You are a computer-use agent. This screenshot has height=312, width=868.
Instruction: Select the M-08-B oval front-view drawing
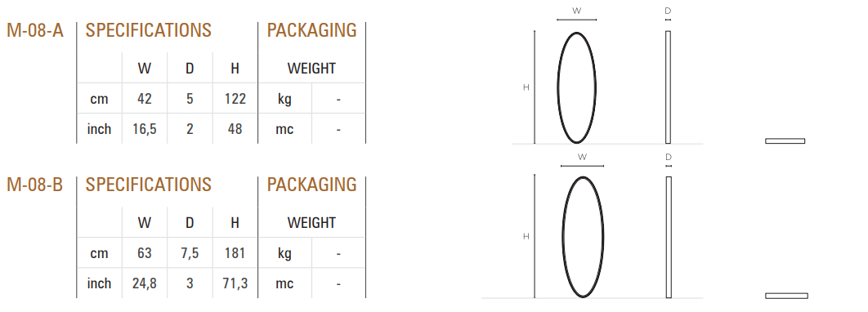583,238
